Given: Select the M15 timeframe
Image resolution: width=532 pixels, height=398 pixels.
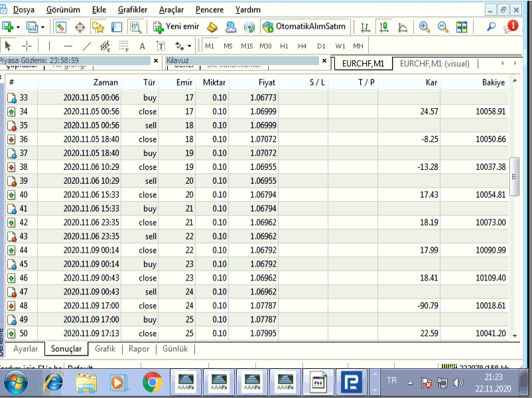Looking at the screenshot, I should click(247, 46).
